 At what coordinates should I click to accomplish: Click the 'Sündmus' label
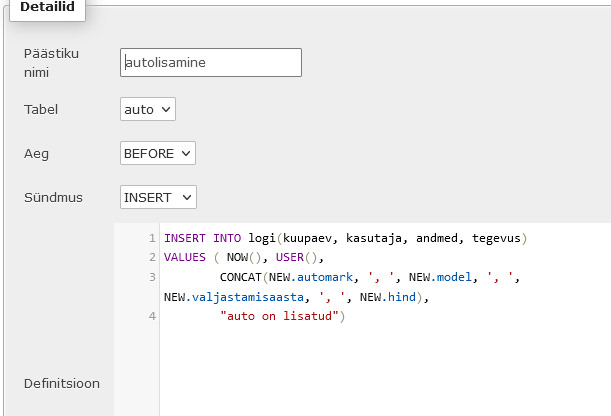click(x=53, y=197)
